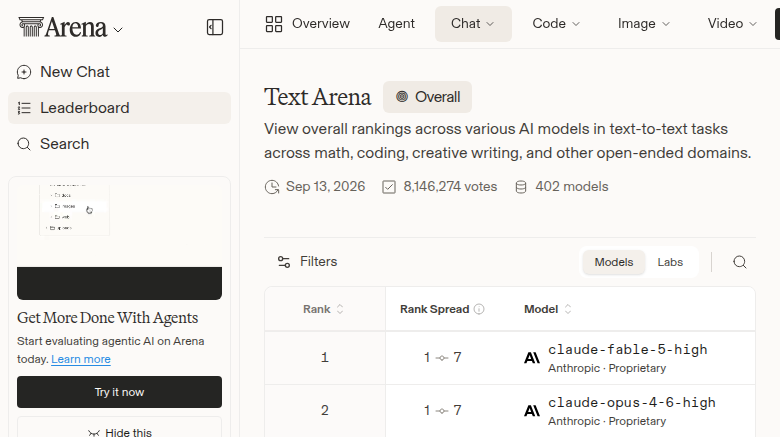This screenshot has width=780, height=437.
Task: Open the leaderboard search magnifier icon
Action: coord(740,262)
